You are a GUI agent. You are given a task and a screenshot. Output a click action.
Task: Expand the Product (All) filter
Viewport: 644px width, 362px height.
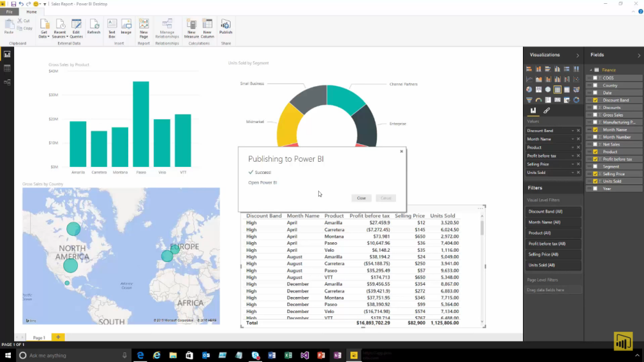553,233
